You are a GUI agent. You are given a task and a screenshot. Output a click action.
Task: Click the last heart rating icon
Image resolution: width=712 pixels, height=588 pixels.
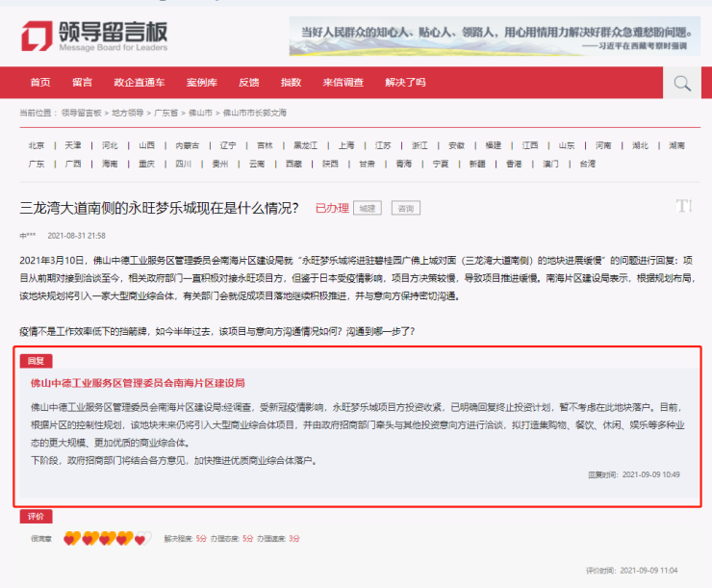click(x=143, y=539)
